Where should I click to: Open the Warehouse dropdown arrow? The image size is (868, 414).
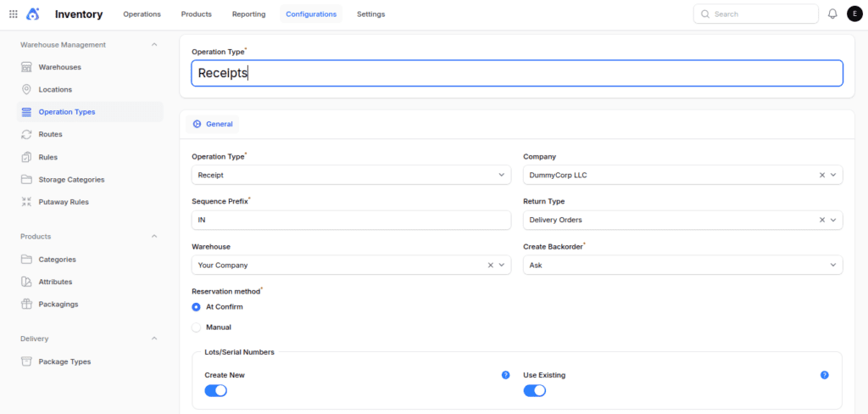click(x=502, y=265)
